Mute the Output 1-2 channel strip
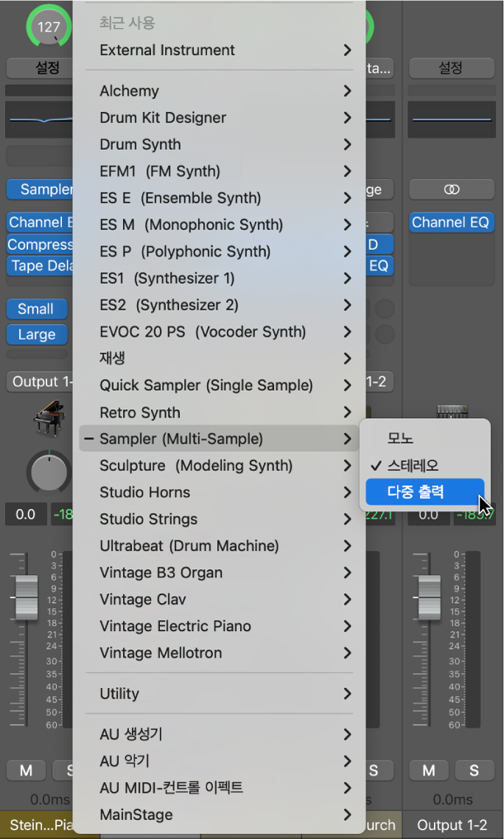Image resolution: width=504 pixels, height=839 pixels. point(429,770)
